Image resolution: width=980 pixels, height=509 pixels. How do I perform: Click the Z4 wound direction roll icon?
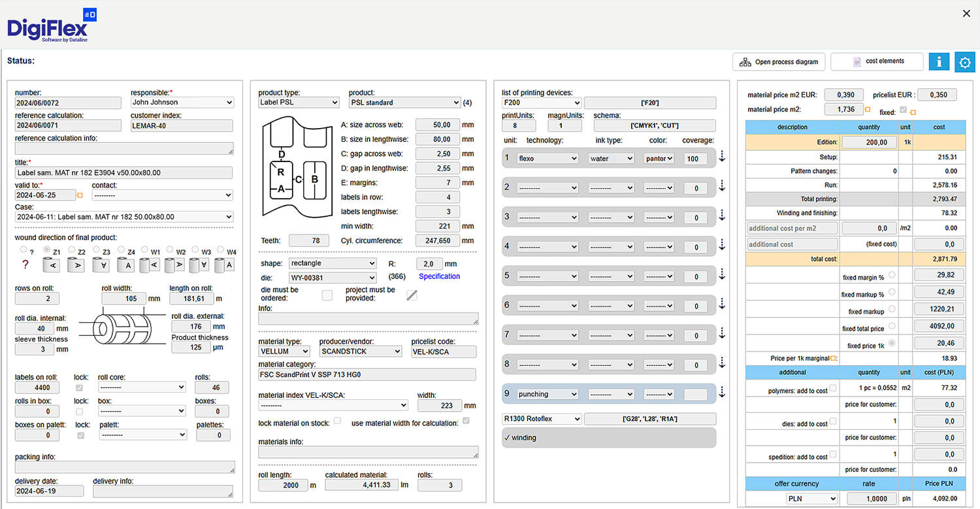[x=124, y=265]
